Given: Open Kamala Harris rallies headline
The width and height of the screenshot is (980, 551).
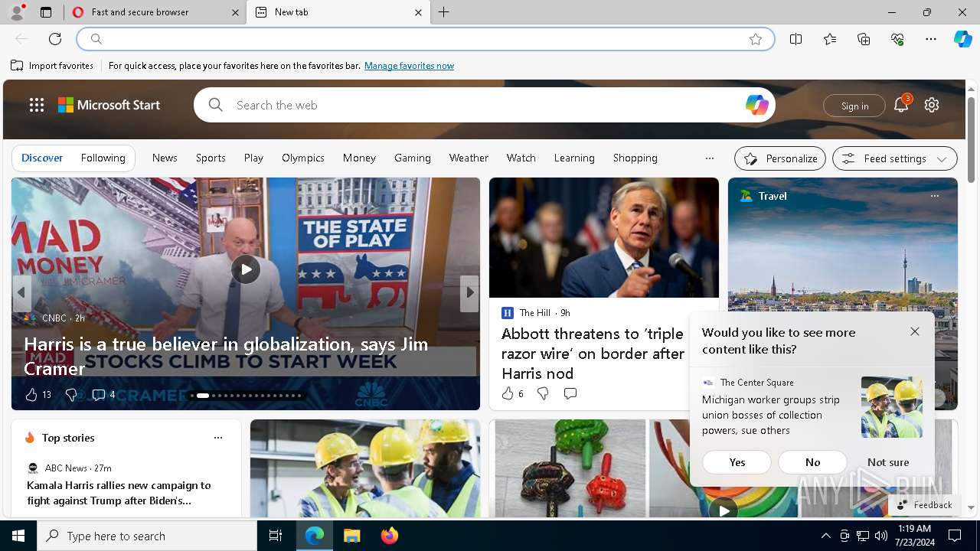Looking at the screenshot, I should [119, 493].
